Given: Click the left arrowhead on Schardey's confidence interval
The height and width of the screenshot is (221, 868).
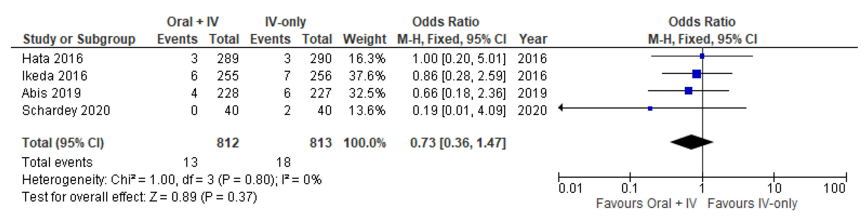Looking at the screenshot, I should pos(561,108).
